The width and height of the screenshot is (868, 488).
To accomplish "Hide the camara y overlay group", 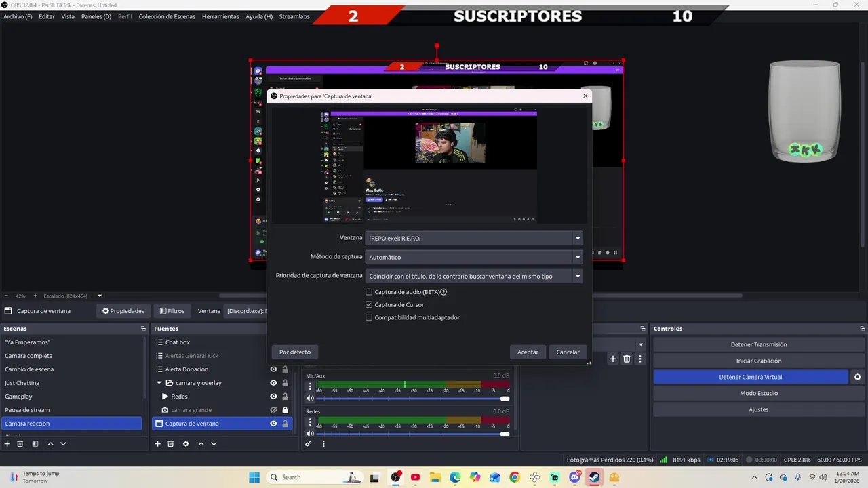I will point(273,383).
